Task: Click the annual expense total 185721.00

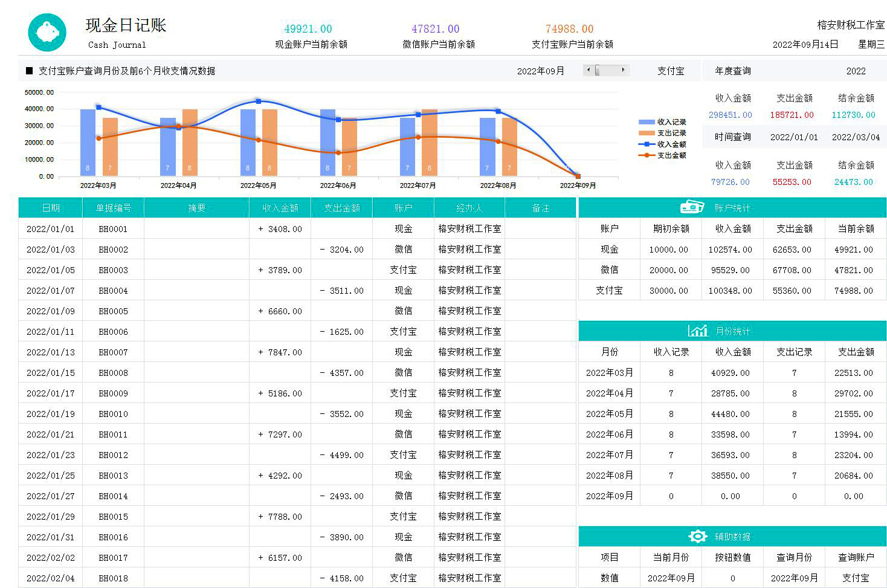Action: 792,115
